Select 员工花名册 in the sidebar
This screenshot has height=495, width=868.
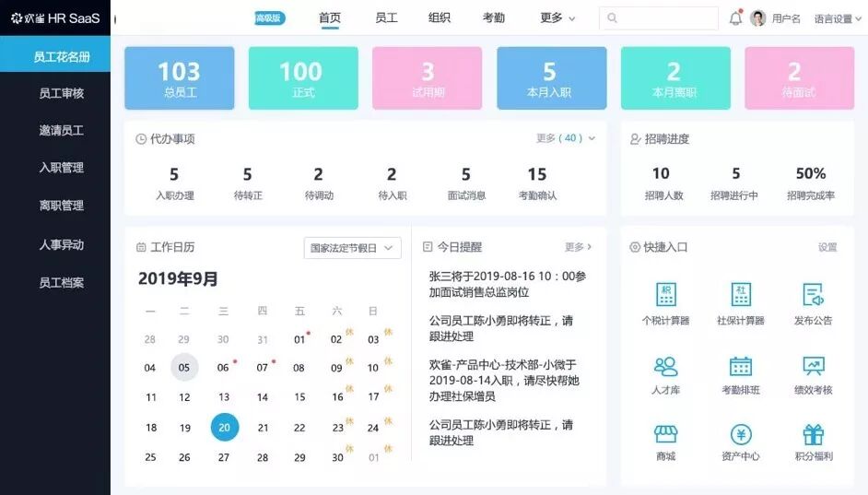pos(55,56)
